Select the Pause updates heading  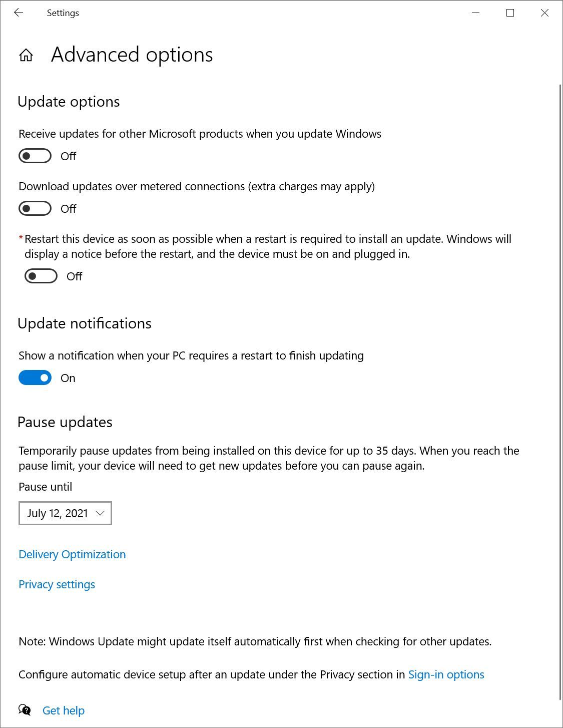pyautogui.click(x=65, y=422)
